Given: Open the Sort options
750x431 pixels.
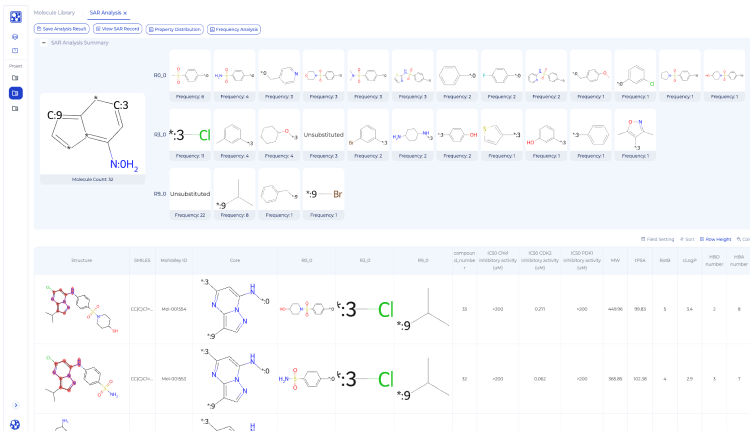Looking at the screenshot, I should (x=687, y=239).
